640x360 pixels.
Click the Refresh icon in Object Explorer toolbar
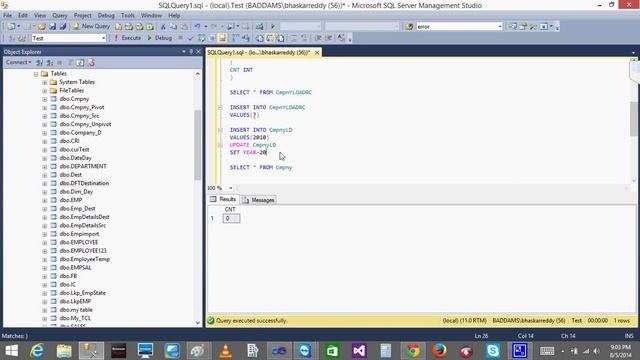click(x=80, y=62)
